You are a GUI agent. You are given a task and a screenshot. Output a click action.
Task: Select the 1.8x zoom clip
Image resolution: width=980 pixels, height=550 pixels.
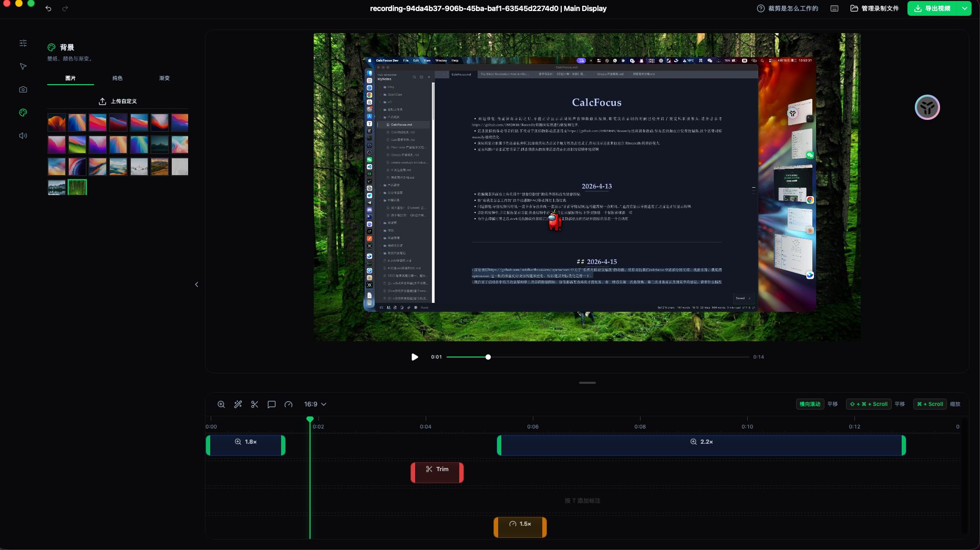245,445
